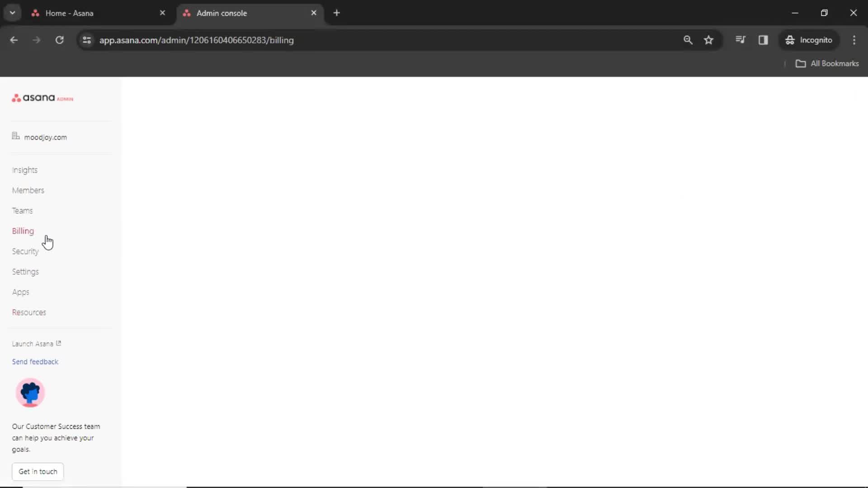Viewport: 868px width, 488px height.
Task: Open the Chrome three-dot menu
Action: (x=854, y=40)
